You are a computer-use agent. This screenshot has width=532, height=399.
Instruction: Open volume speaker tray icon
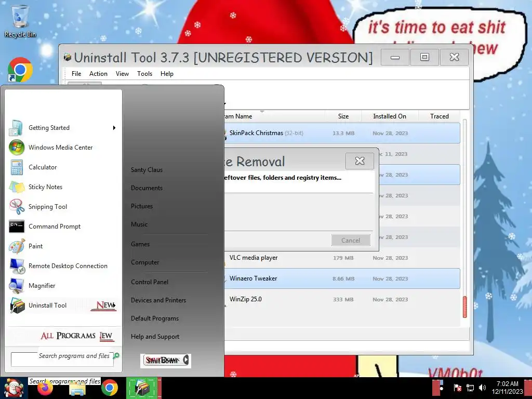pyautogui.click(x=482, y=388)
